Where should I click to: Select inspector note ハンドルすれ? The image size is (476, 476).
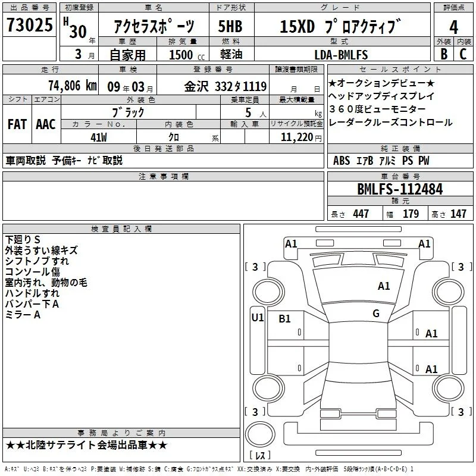click(x=32, y=293)
